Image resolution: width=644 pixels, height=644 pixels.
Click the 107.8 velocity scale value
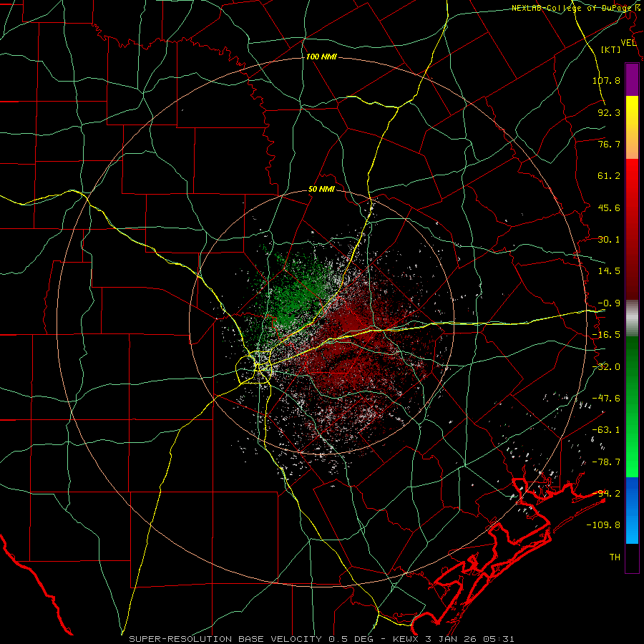606,80
